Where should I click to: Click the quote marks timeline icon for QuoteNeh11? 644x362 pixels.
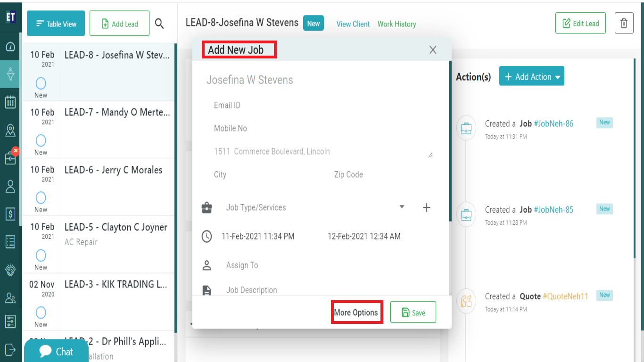tap(466, 301)
